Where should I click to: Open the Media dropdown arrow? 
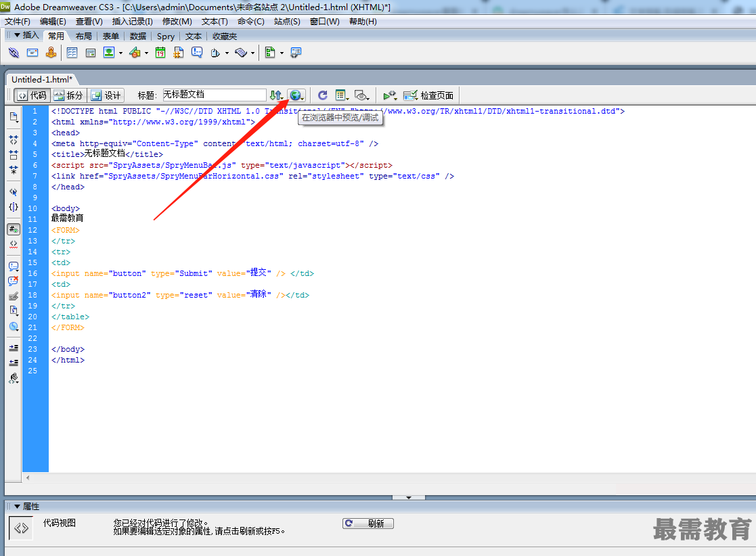tap(147, 53)
